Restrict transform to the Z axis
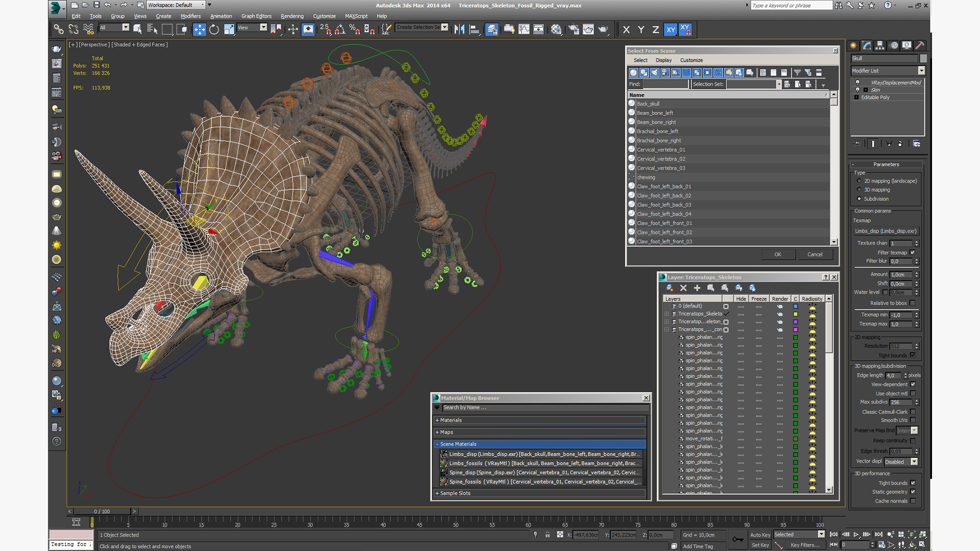The image size is (980, 551). 656,30
